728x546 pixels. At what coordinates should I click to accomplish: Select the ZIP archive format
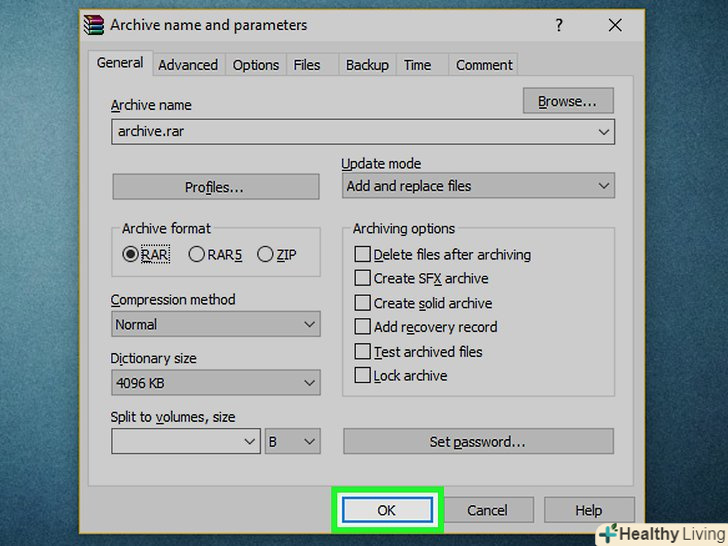(x=277, y=254)
